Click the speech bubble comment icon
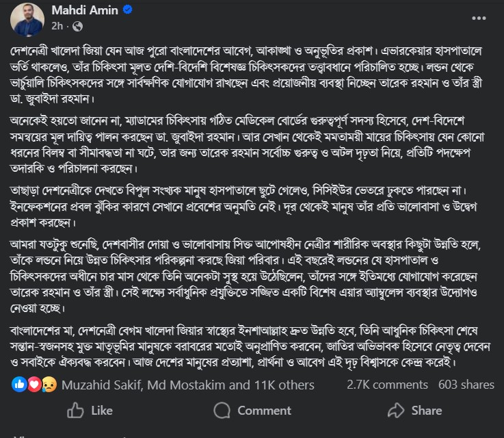 click(222, 411)
